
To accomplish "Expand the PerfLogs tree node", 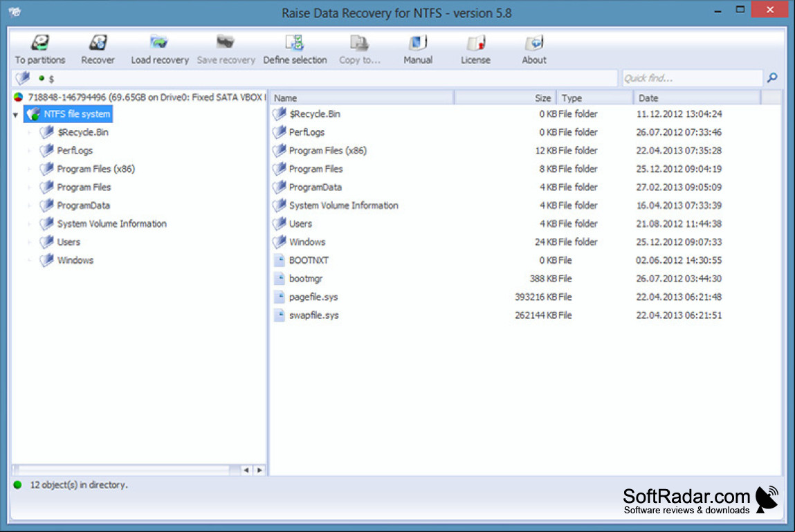I will [30, 151].
